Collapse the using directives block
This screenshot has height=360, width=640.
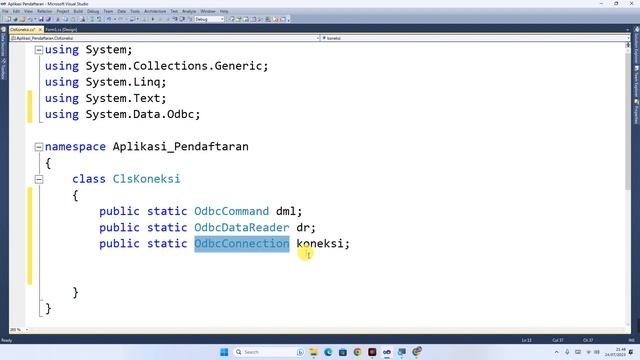(x=39, y=50)
